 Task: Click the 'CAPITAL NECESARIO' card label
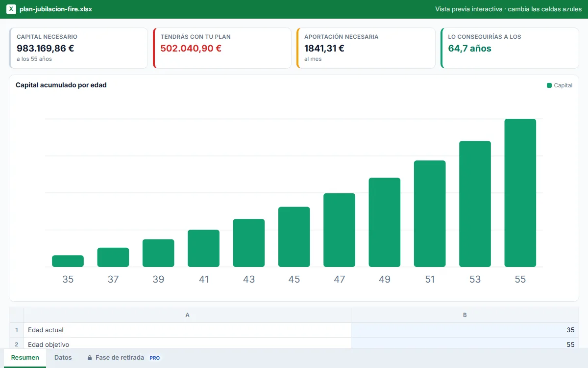[47, 37]
